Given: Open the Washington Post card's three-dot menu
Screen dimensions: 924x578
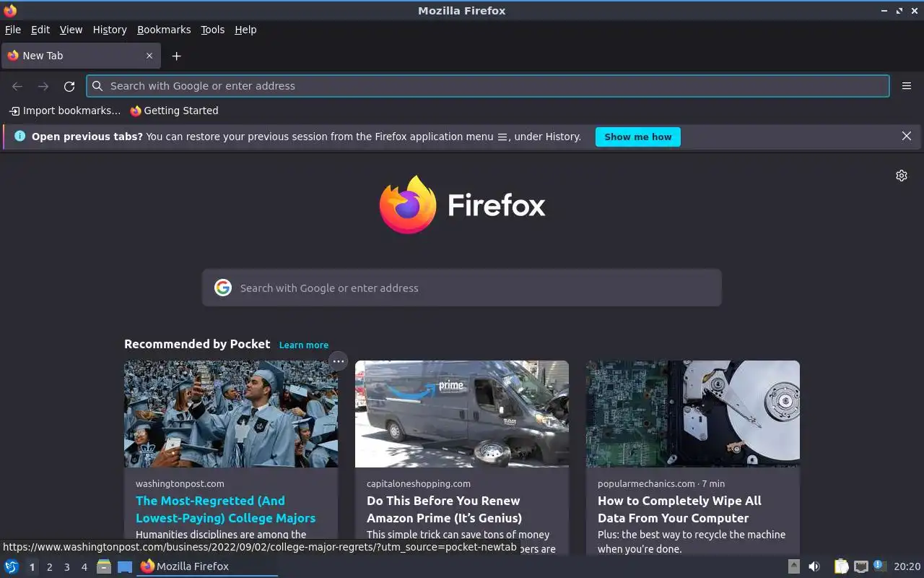Looking at the screenshot, I should pos(338,361).
